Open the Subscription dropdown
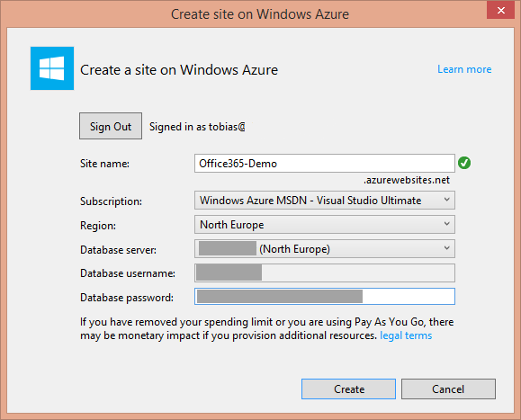 (x=325, y=201)
